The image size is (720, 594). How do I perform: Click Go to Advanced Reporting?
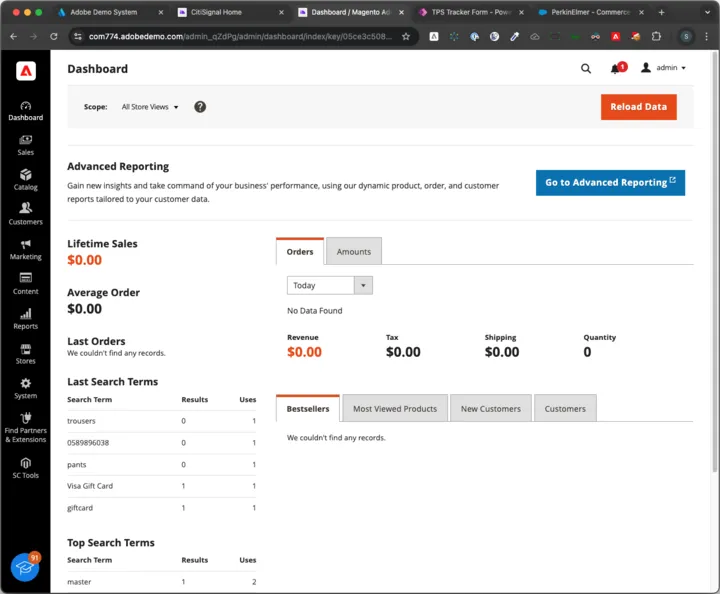(610, 183)
